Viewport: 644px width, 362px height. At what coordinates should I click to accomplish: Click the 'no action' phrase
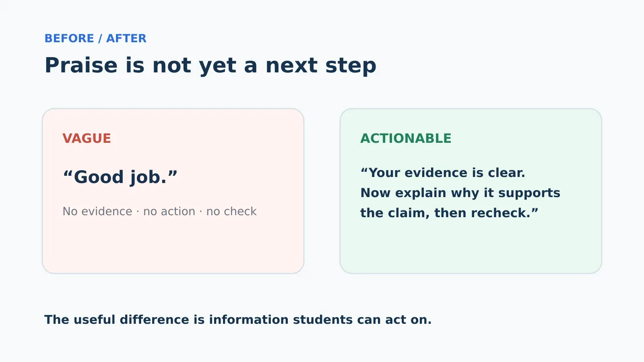click(169, 211)
